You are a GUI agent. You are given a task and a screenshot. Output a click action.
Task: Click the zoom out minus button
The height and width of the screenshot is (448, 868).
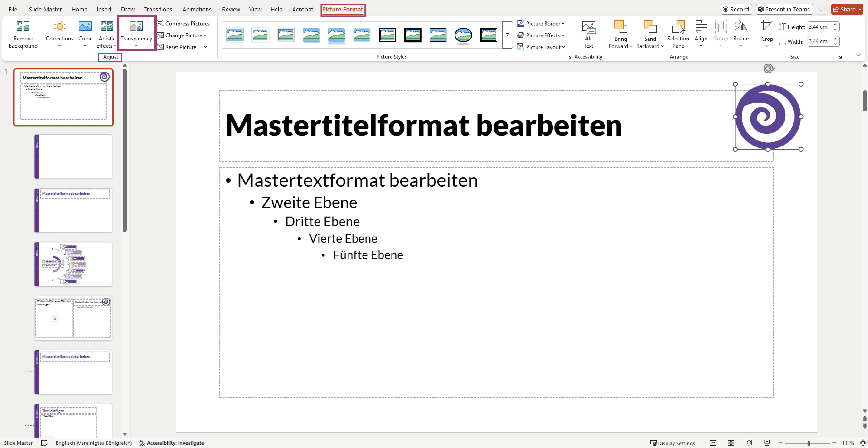coord(781,443)
